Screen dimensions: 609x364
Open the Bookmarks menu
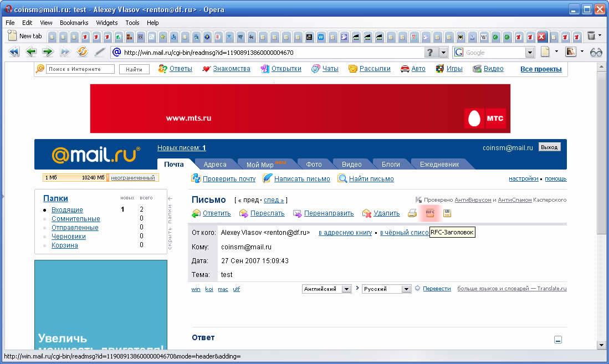74,23
